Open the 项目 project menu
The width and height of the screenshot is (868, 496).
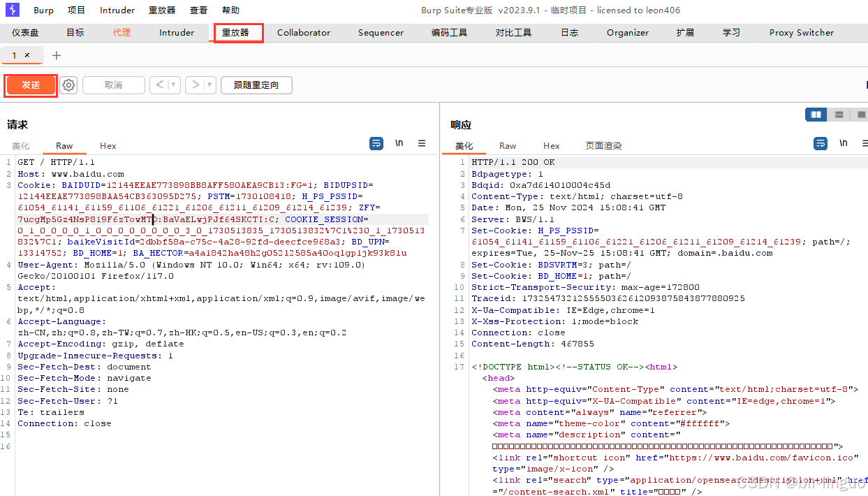[76, 10]
